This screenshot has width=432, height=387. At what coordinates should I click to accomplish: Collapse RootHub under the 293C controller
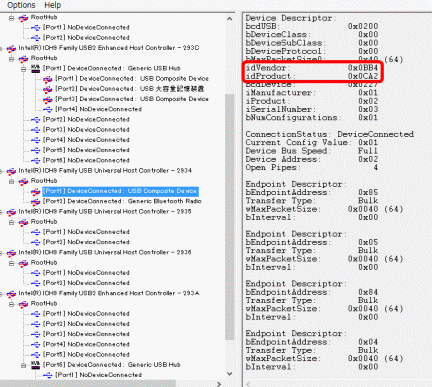coord(12,59)
